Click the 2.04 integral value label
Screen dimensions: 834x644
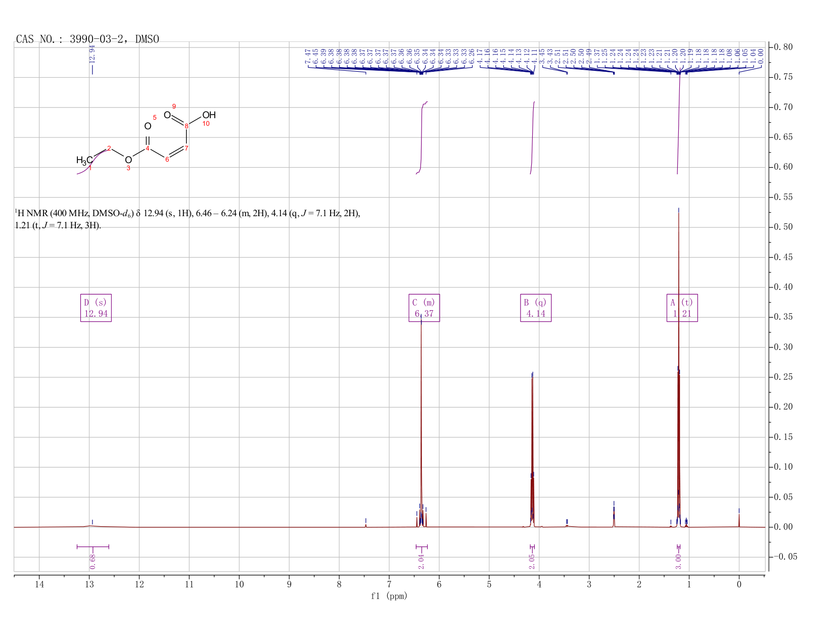point(421,561)
